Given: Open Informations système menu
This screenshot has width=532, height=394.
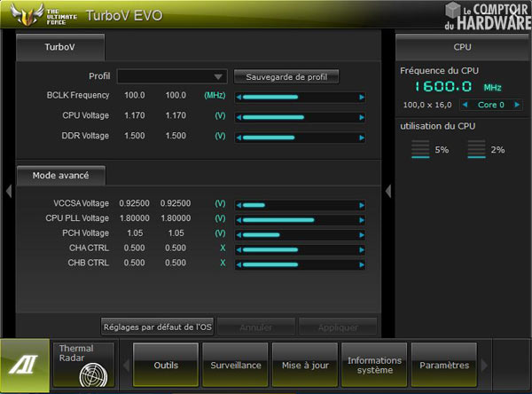Looking at the screenshot, I should 374,365.
